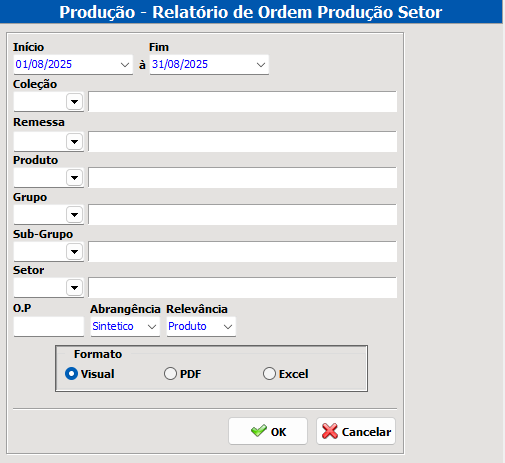Open the Relevância Produto combo box
Screen dimensions: 505x463
[x=201, y=326]
